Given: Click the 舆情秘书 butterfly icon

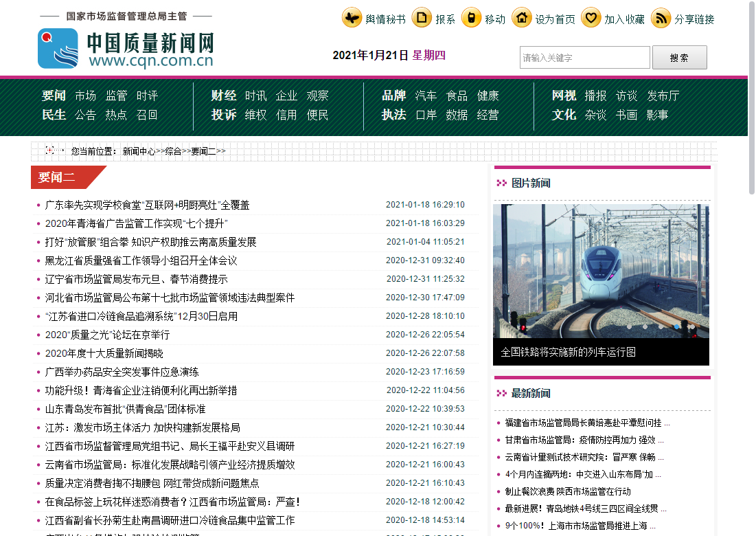Looking at the screenshot, I should point(352,18).
